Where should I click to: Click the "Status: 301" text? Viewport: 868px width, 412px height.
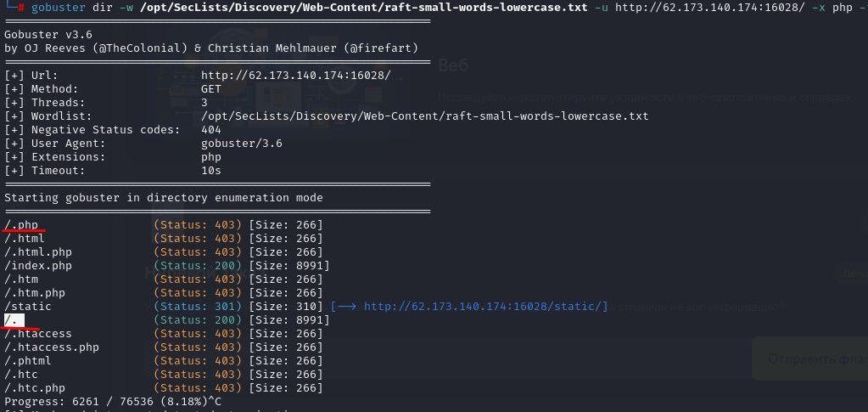[198, 307]
